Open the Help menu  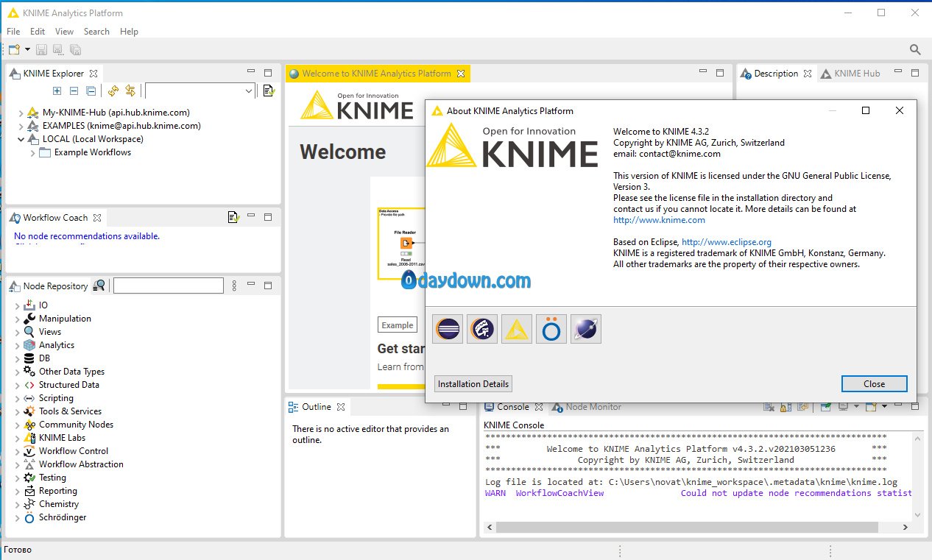coord(129,32)
